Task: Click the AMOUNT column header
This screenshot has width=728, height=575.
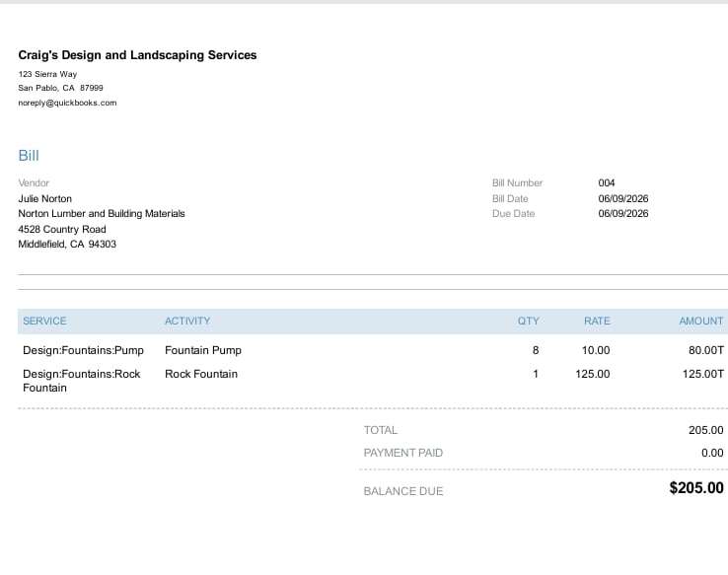Action: click(701, 322)
